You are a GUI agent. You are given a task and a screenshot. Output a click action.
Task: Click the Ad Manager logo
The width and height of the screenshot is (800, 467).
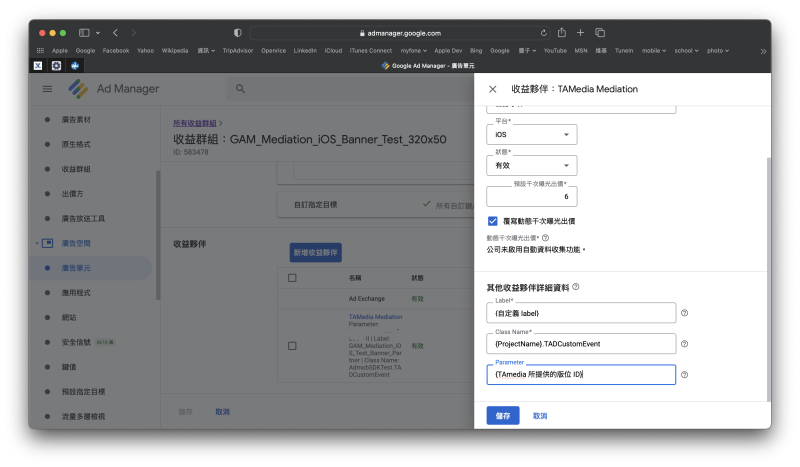[78, 89]
